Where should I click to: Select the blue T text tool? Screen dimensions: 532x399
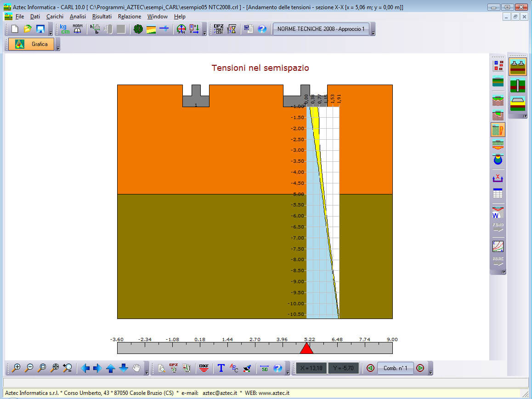point(221,368)
